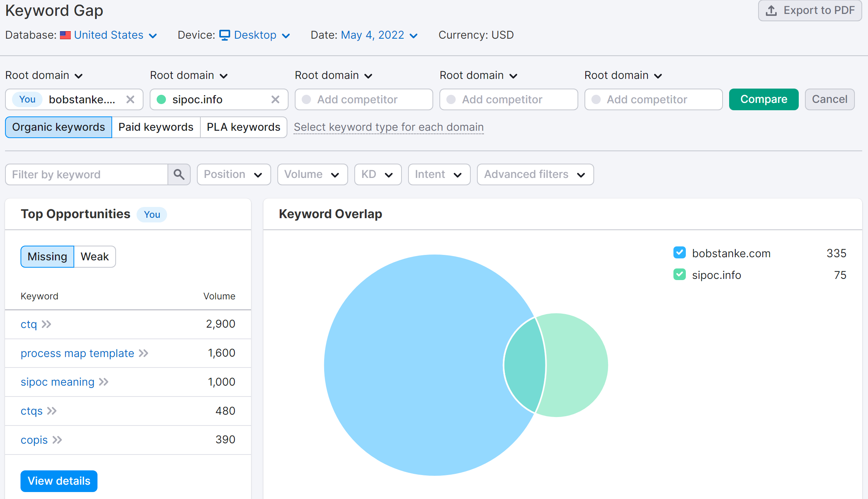
Task: Select the PLA keywords tab
Action: (243, 127)
